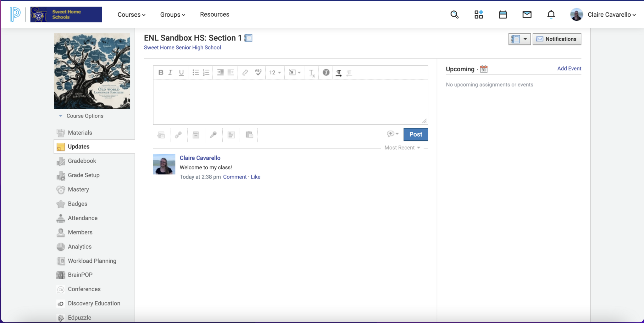View notifications bell icon

(x=551, y=14)
